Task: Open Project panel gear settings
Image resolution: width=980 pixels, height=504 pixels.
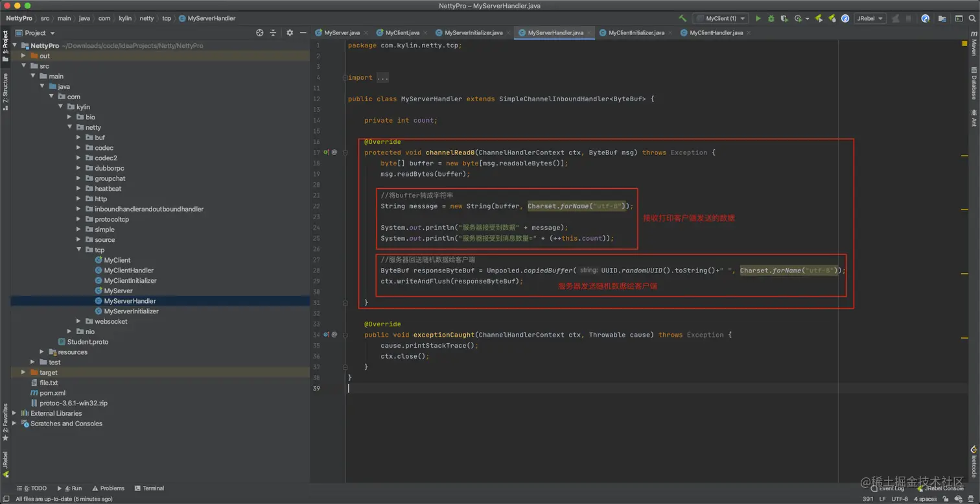Action: [x=290, y=32]
